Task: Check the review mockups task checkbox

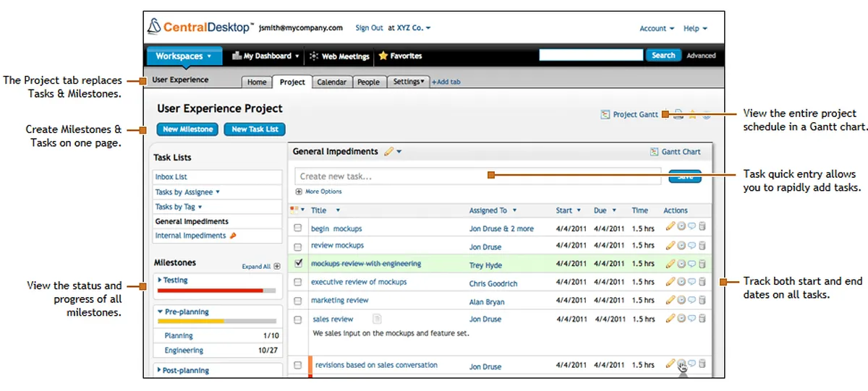Action: click(298, 246)
